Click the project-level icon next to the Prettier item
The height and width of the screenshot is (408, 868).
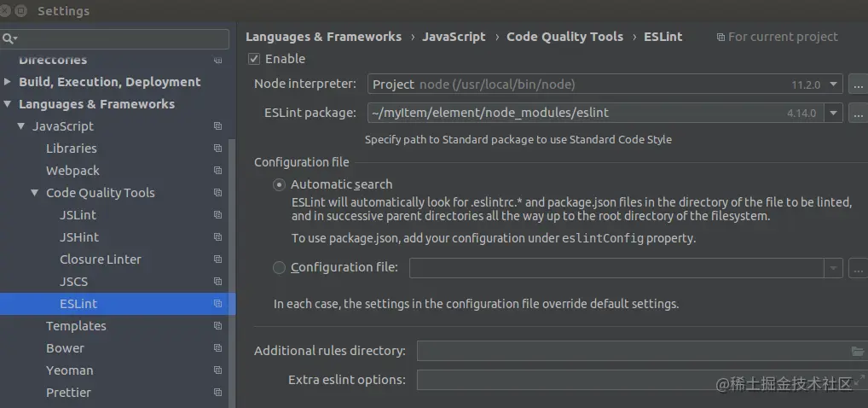(x=217, y=393)
